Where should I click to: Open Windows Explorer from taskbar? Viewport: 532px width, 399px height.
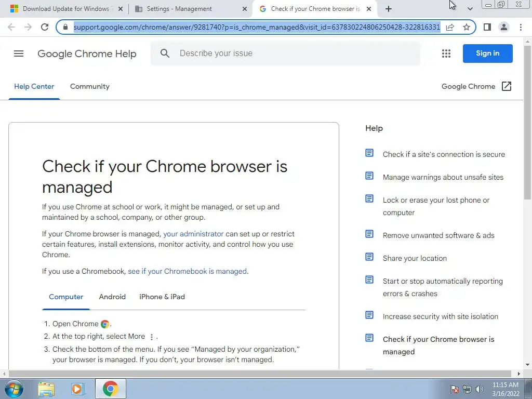pos(46,389)
